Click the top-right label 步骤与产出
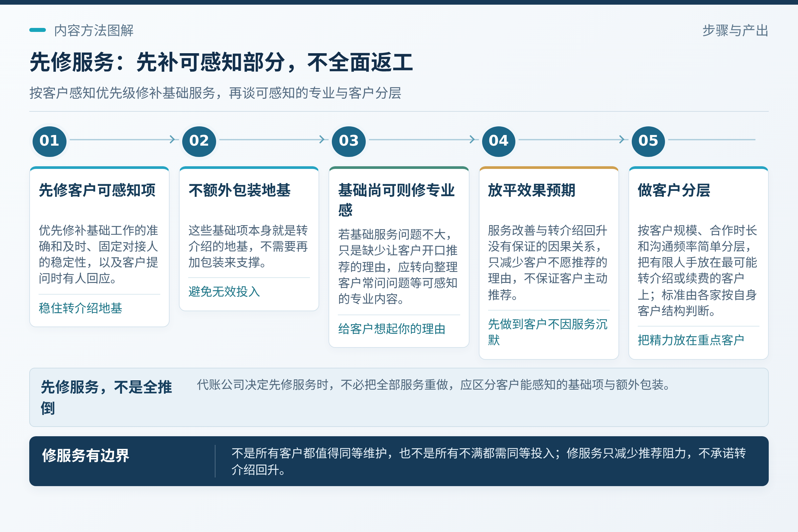The image size is (798, 532). [735, 30]
